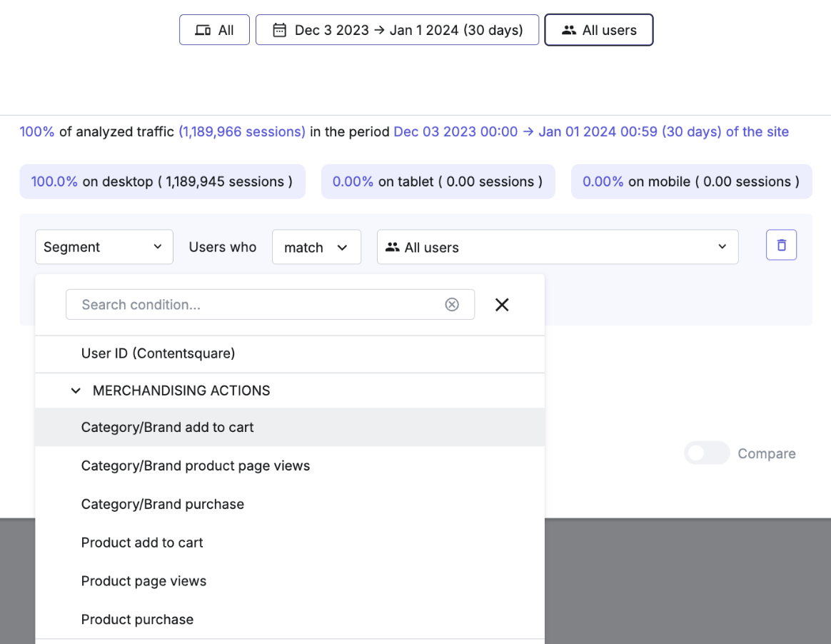831x644 pixels.
Task: Close the condition picker with the X icon
Action: pos(502,304)
